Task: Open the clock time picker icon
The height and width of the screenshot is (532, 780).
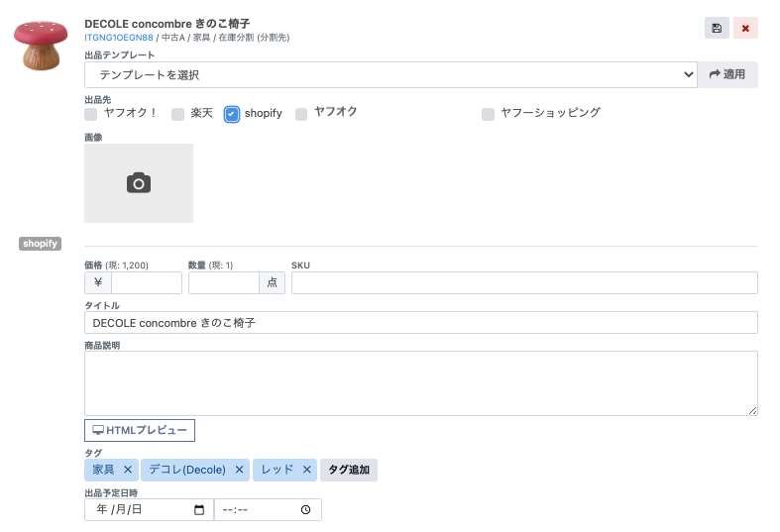Action: (x=305, y=509)
